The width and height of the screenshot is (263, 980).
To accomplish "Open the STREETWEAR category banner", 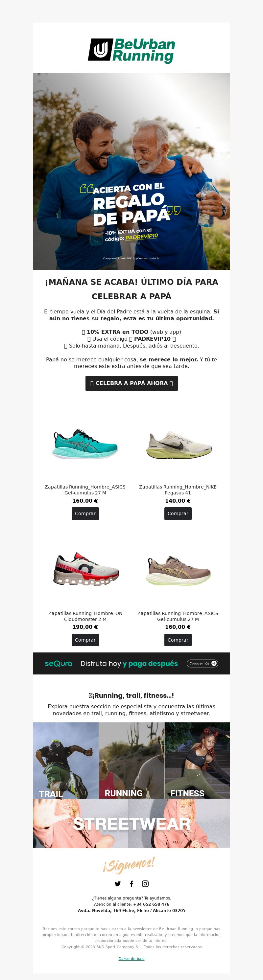I will pos(131,824).
